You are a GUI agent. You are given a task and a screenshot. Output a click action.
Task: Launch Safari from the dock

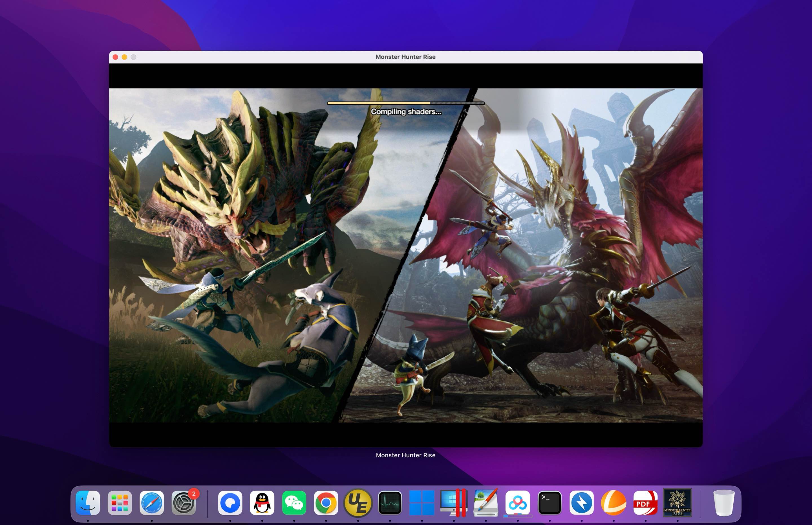[152, 503]
